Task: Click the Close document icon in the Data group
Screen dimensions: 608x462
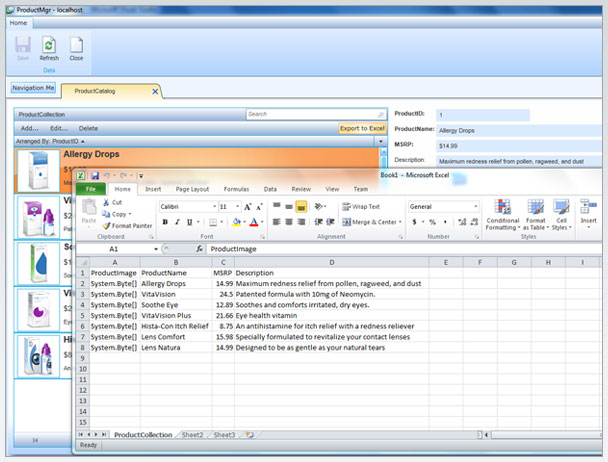Action: 76,45
